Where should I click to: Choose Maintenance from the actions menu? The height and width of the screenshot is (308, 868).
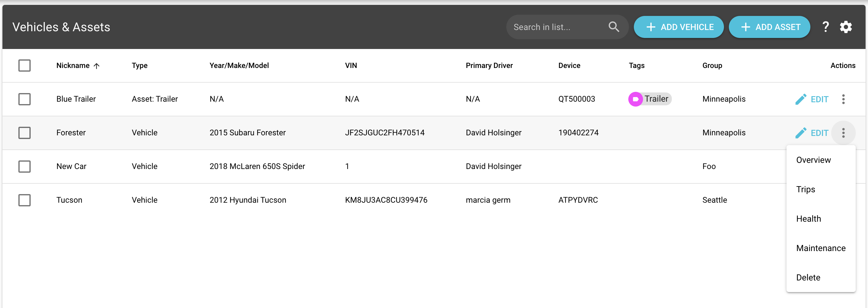point(821,248)
